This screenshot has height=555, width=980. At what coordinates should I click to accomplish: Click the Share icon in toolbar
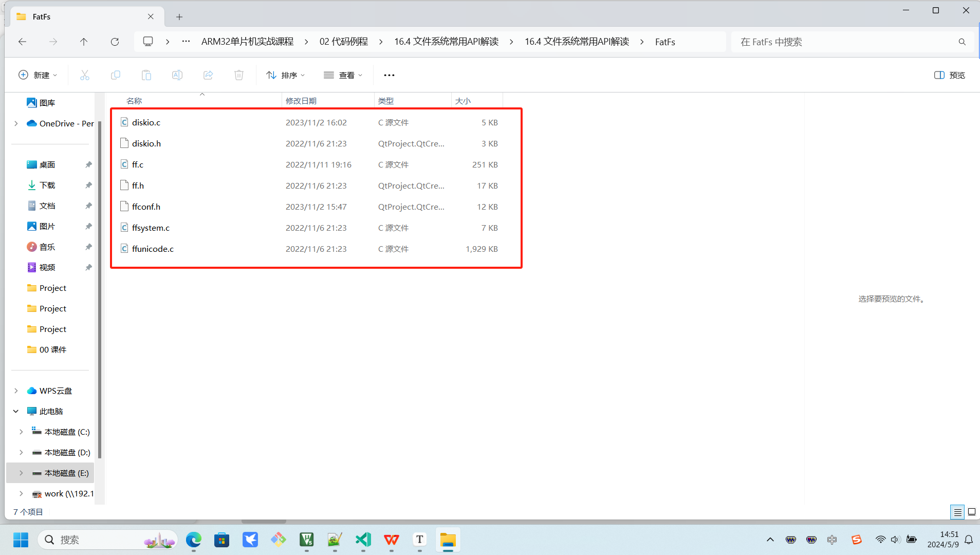click(208, 75)
